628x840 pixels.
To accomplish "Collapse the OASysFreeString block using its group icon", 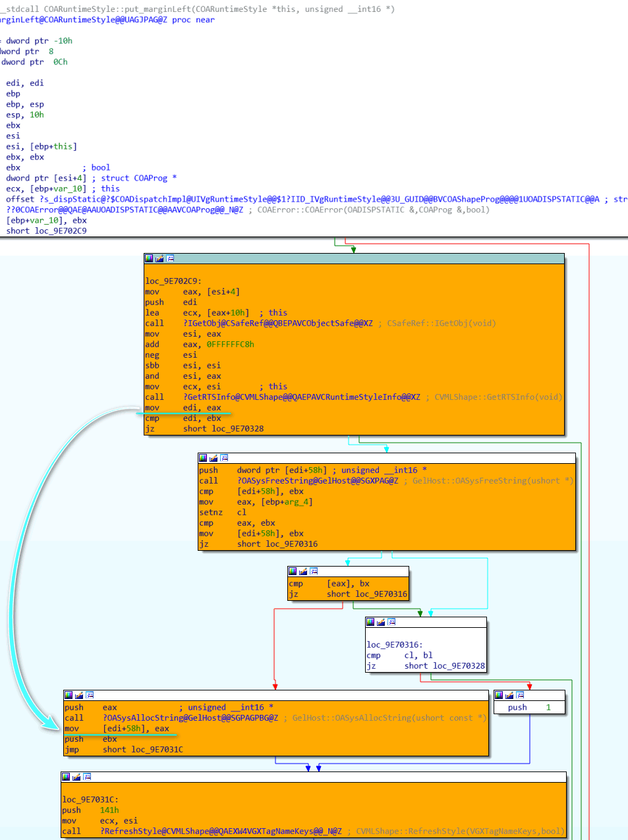I will 224,458.
